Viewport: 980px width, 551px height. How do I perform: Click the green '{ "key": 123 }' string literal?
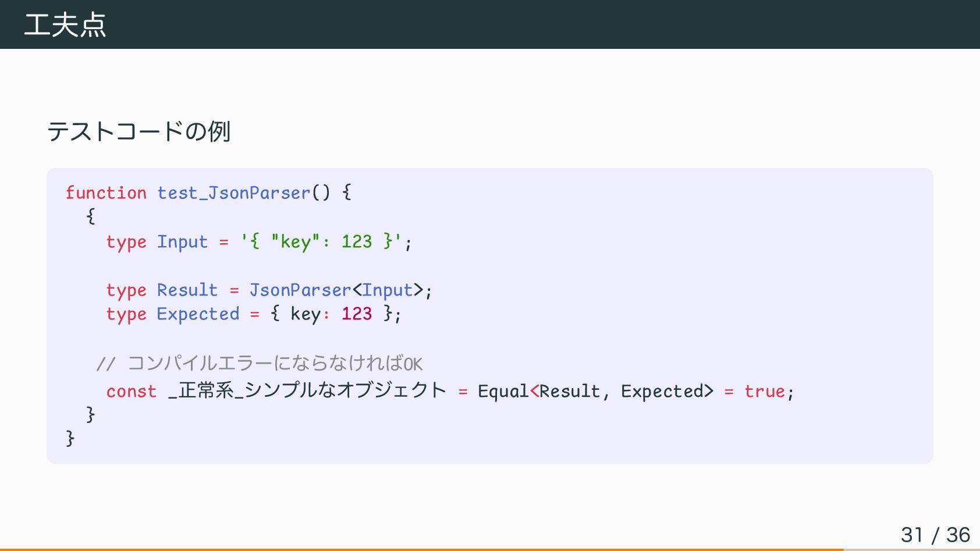point(322,241)
